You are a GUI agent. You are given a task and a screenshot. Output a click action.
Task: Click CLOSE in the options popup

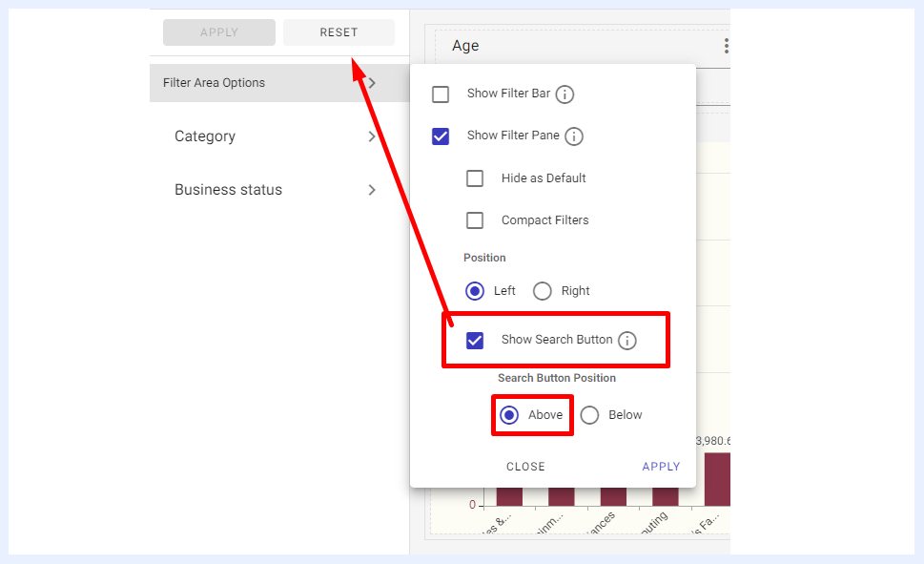(525, 467)
